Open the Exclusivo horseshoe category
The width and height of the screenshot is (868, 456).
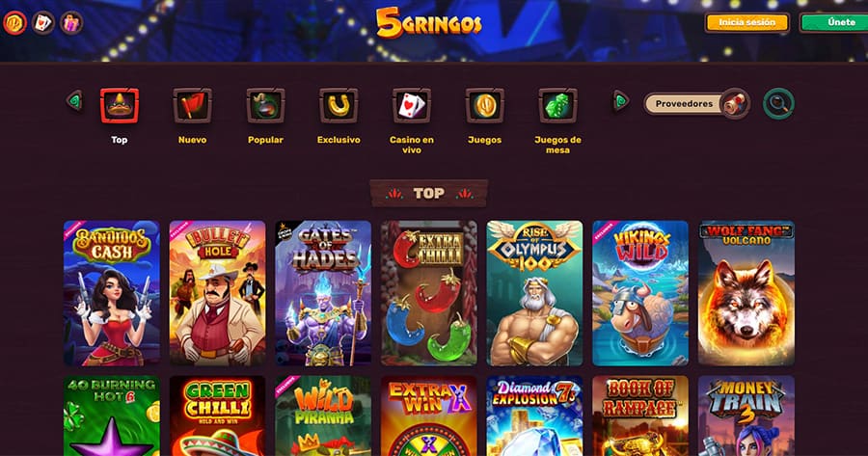[339, 105]
